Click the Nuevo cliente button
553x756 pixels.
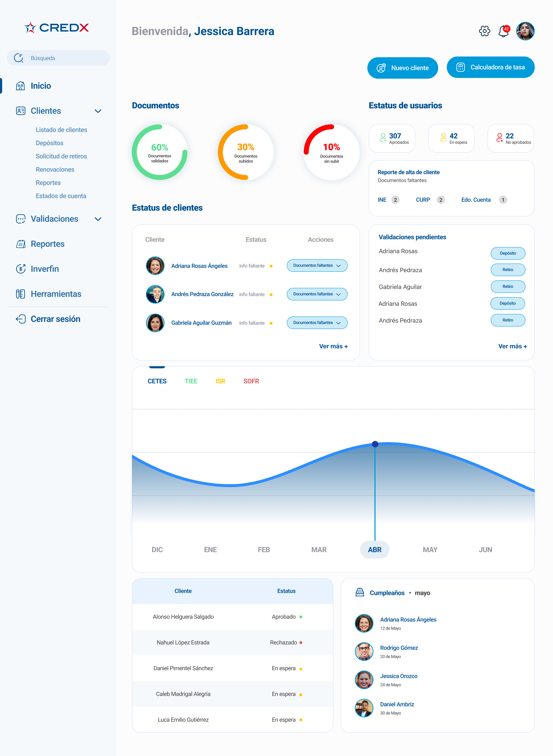402,68
